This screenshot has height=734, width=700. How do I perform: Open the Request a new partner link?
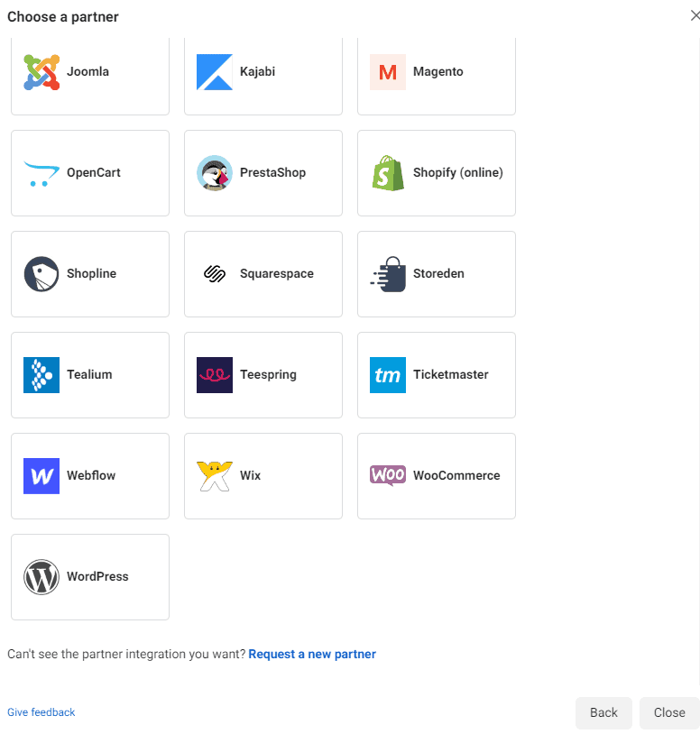312,654
